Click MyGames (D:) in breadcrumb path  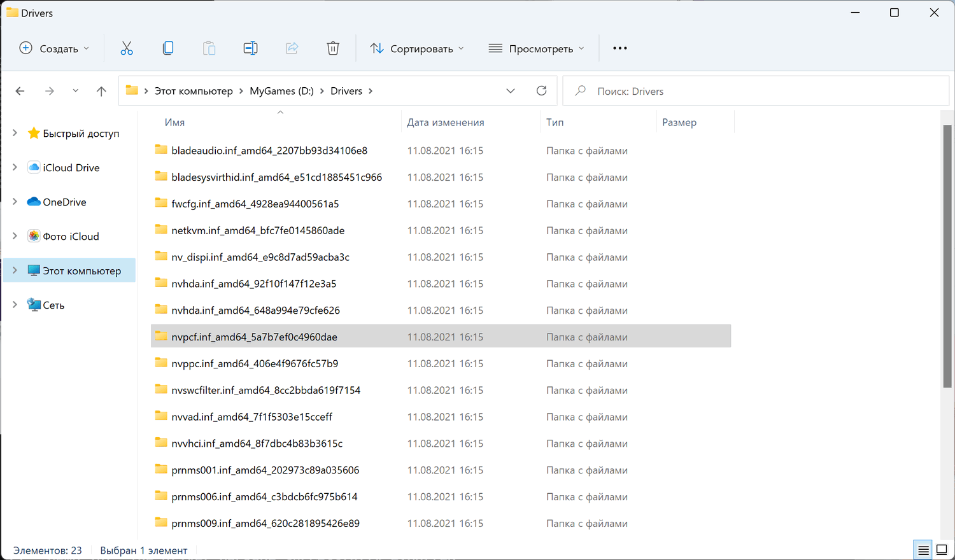[281, 91]
